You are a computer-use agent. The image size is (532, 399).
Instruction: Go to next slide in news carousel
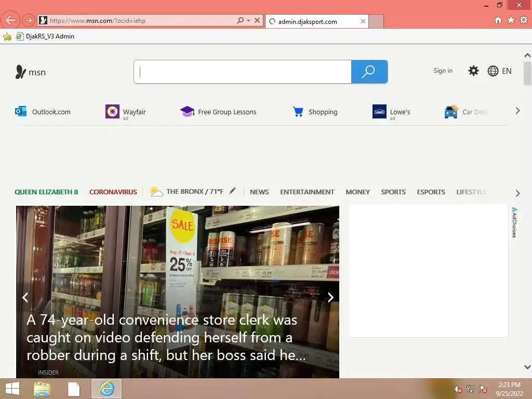[330, 297]
